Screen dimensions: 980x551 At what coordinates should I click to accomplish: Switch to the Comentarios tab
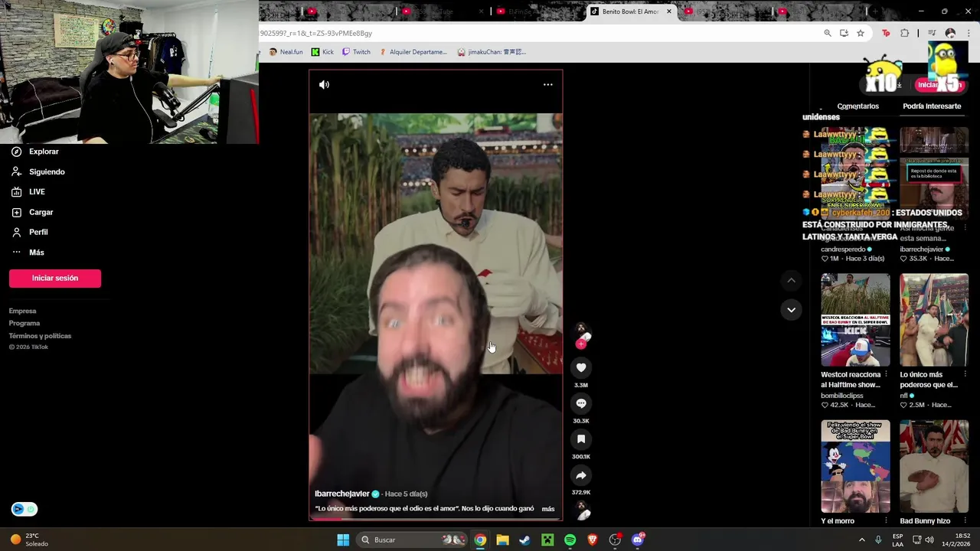tap(857, 106)
